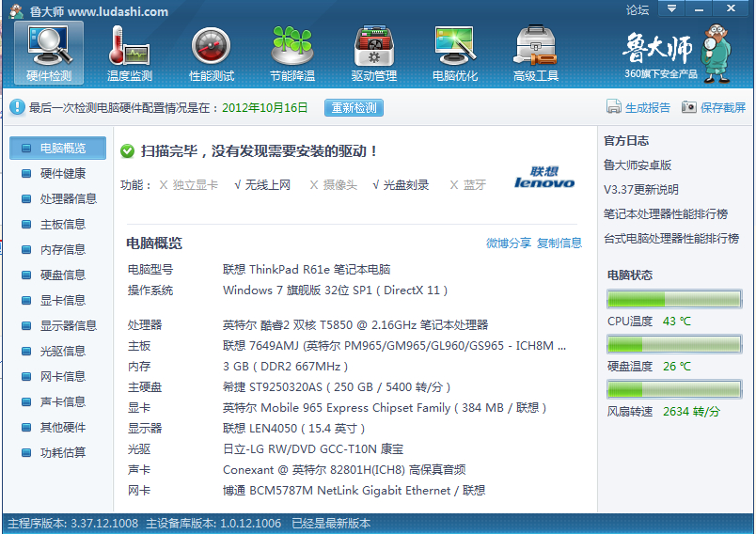
Task: Click the 蓝牙 feature indicator
Action: point(467,185)
